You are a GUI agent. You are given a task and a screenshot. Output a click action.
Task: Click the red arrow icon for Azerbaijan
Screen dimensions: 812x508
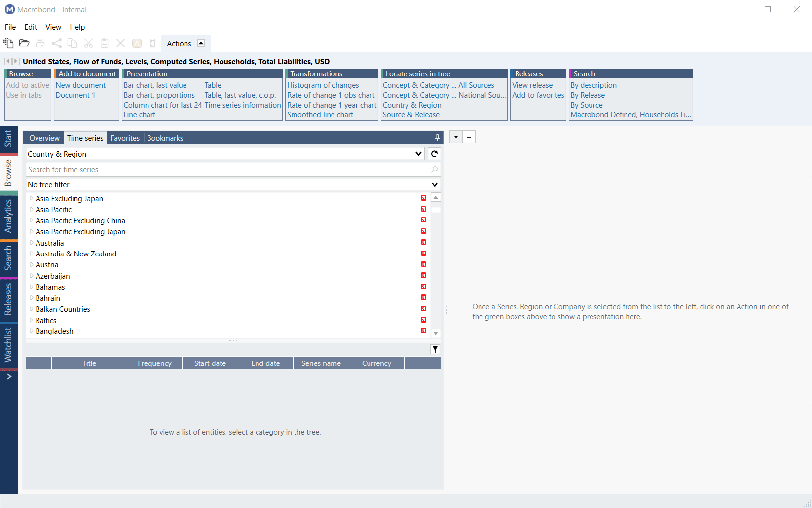[423, 276]
